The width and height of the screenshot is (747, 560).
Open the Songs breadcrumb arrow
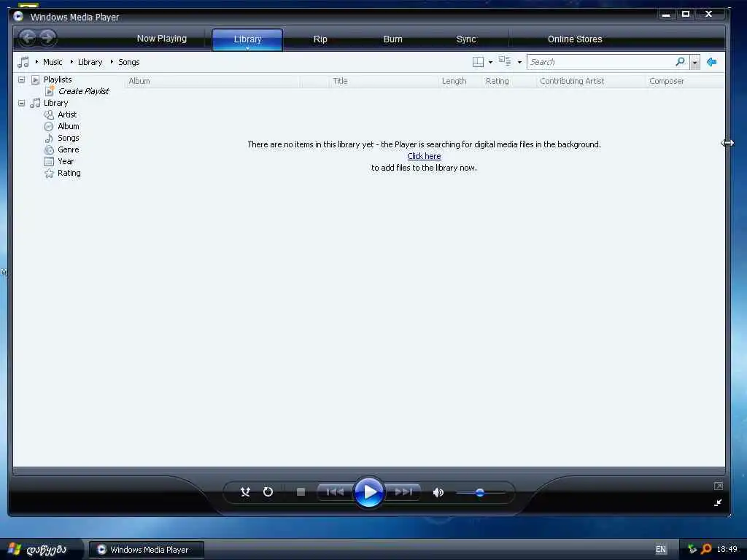point(112,62)
